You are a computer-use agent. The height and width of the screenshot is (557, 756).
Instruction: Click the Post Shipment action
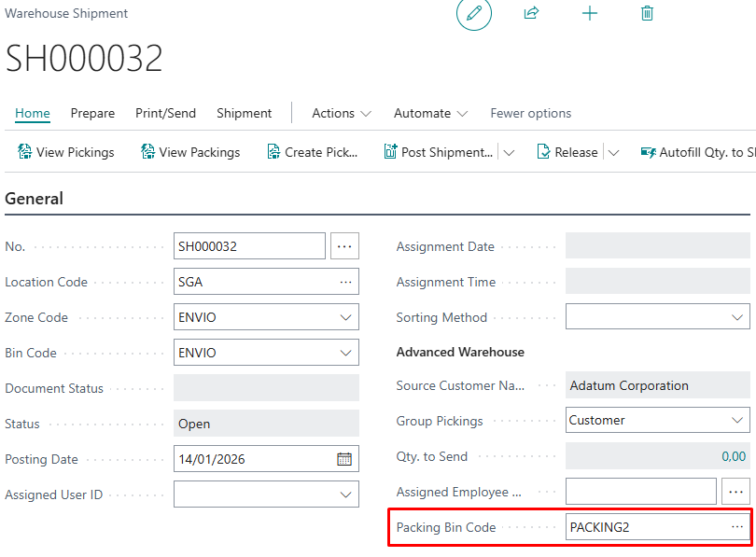pyautogui.click(x=439, y=152)
